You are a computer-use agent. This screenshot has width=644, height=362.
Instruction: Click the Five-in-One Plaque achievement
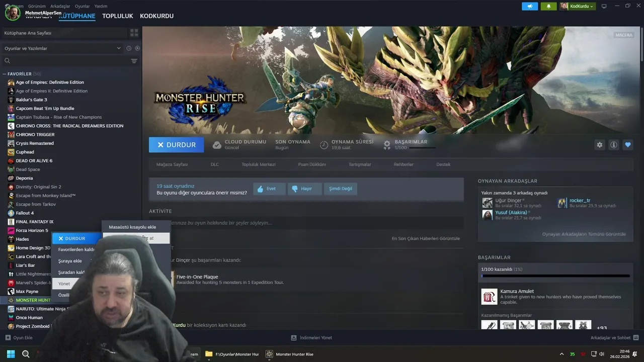pos(197,277)
